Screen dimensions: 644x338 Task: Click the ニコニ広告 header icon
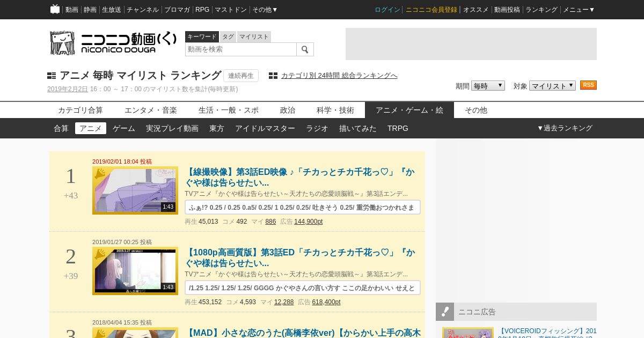tap(445, 312)
